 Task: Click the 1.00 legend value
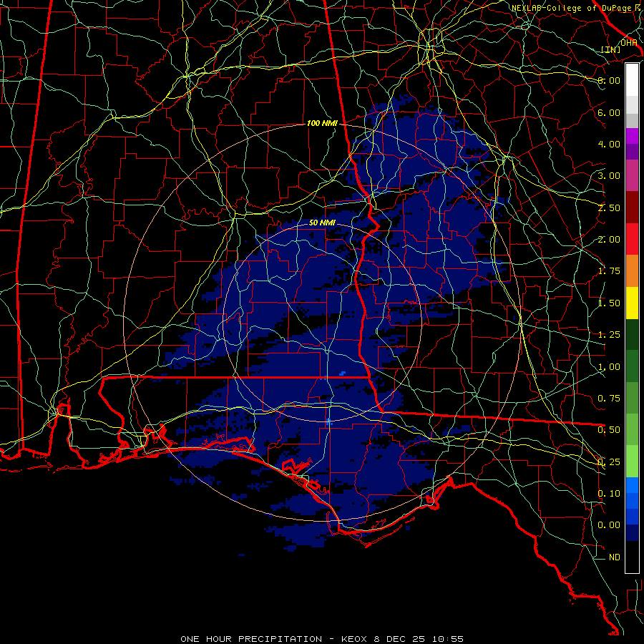pos(609,367)
